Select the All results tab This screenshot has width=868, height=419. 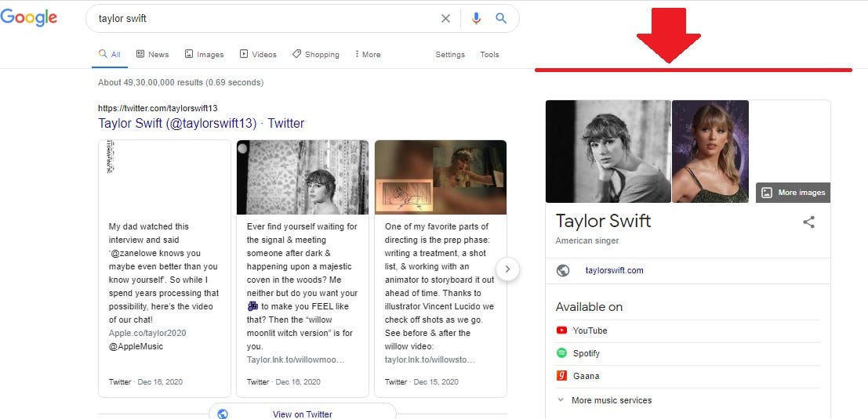click(110, 54)
